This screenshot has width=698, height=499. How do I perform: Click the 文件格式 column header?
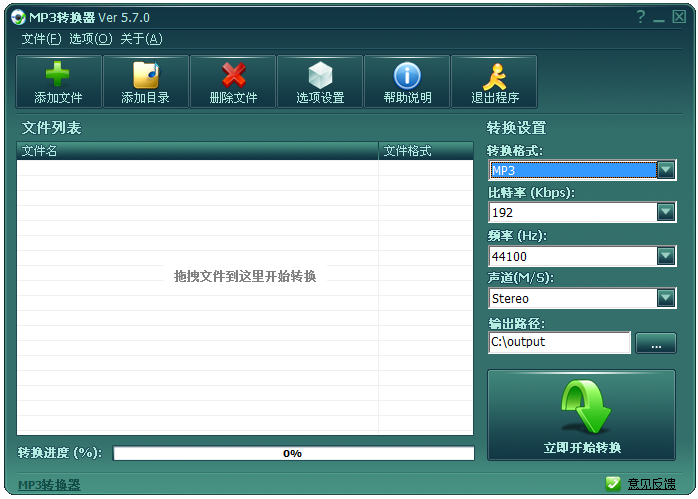tap(426, 151)
